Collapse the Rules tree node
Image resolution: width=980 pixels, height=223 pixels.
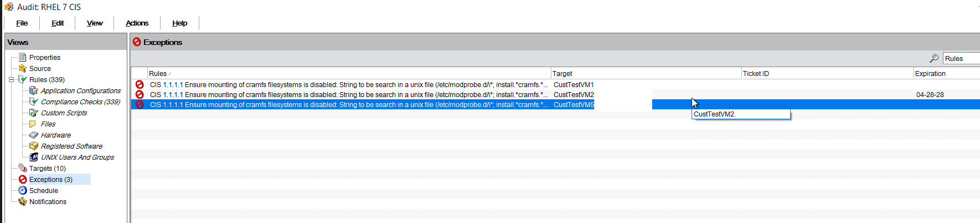pyautogui.click(x=11, y=79)
